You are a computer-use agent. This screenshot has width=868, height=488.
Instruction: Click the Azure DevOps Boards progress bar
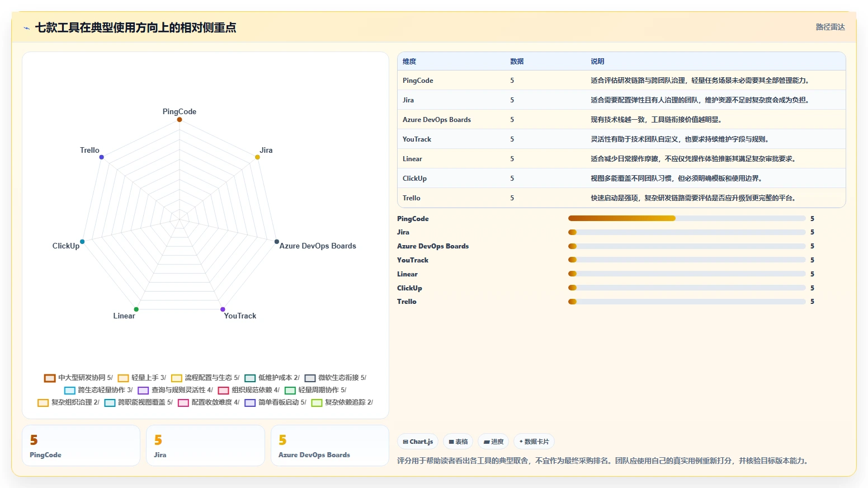click(x=687, y=246)
